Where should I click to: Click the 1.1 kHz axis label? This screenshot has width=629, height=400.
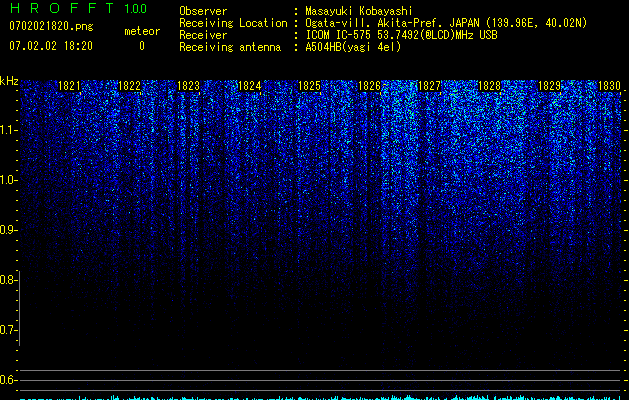[x=7, y=130]
